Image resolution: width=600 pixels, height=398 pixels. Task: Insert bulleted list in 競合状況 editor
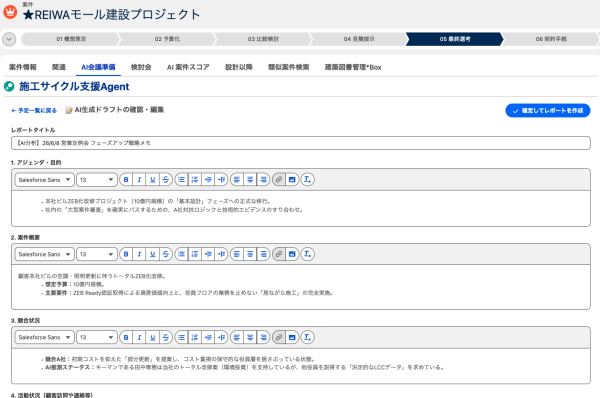coord(181,338)
